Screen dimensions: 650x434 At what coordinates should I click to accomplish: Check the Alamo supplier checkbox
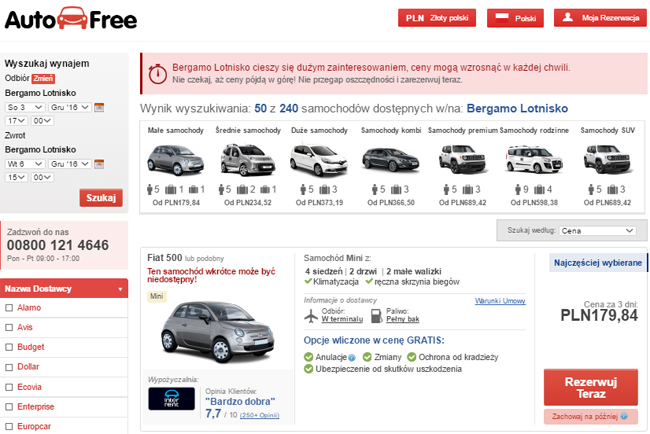[9, 308]
